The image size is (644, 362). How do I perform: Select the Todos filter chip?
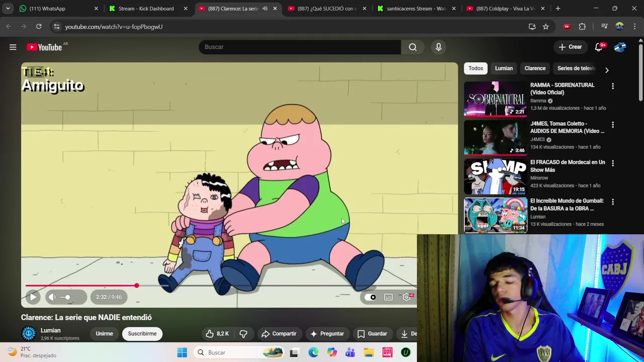pyautogui.click(x=475, y=68)
